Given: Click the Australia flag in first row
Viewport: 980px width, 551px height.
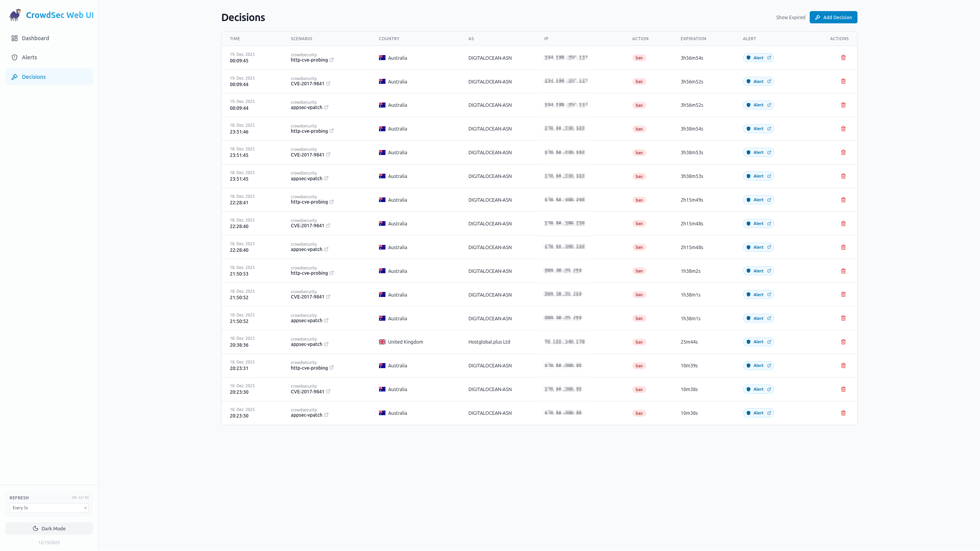Looking at the screenshot, I should [x=382, y=58].
